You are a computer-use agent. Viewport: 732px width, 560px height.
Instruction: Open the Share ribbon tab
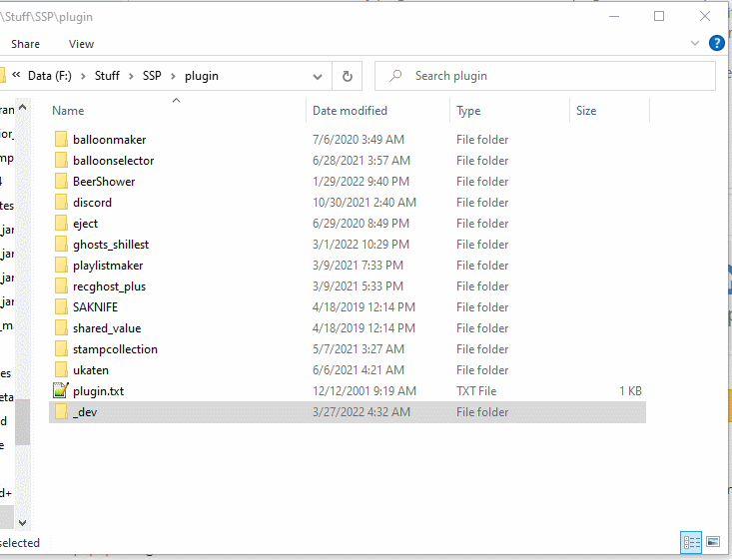(x=25, y=44)
